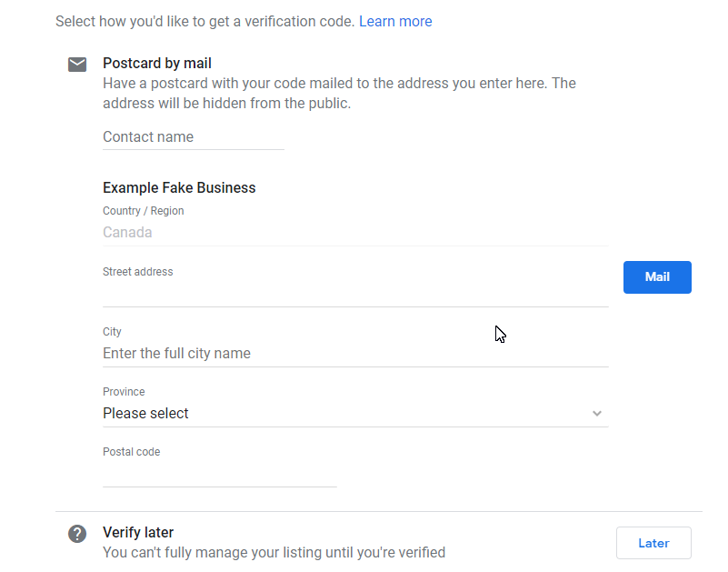
Task: Click the City label text
Action: (x=112, y=332)
